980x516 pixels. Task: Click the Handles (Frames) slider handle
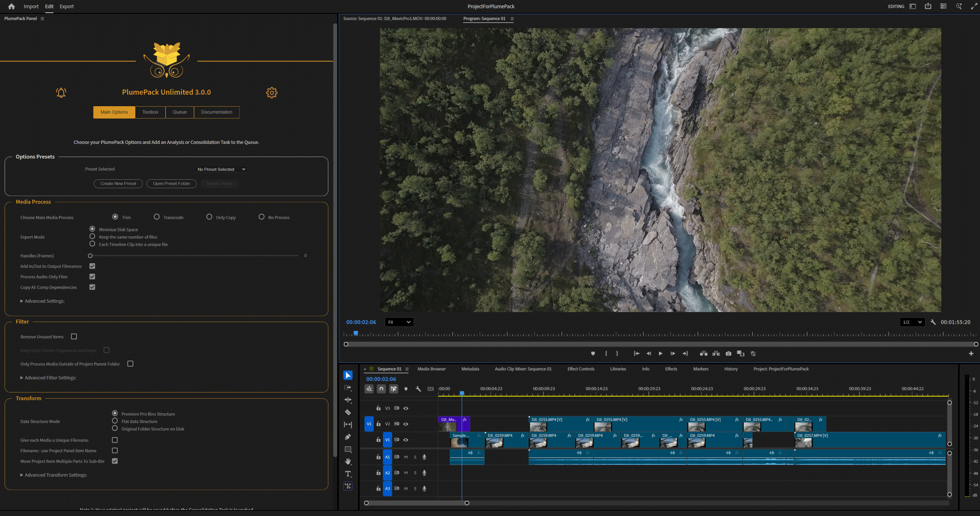click(x=90, y=255)
